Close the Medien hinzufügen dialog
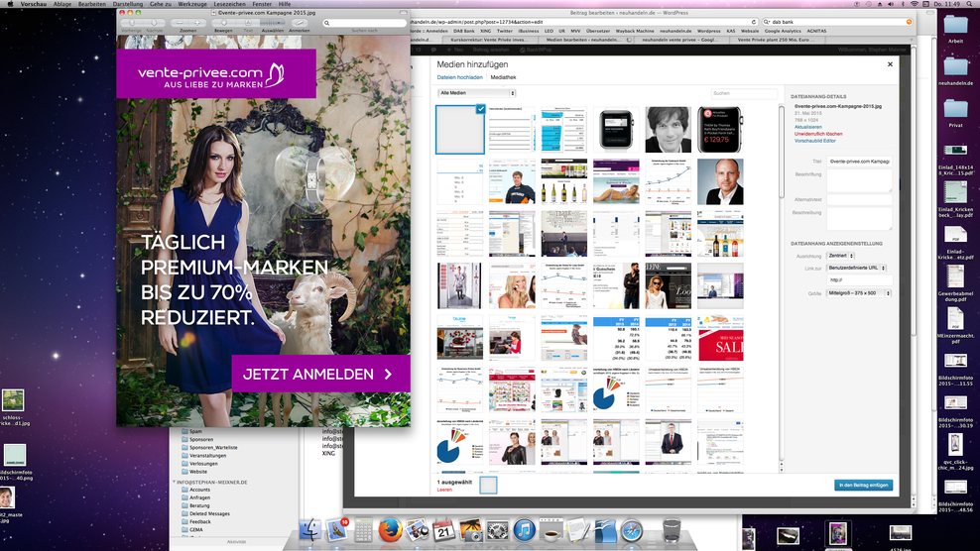Image resolution: width=980 pixels, height=551 pixels. click(x=890, y=64)
